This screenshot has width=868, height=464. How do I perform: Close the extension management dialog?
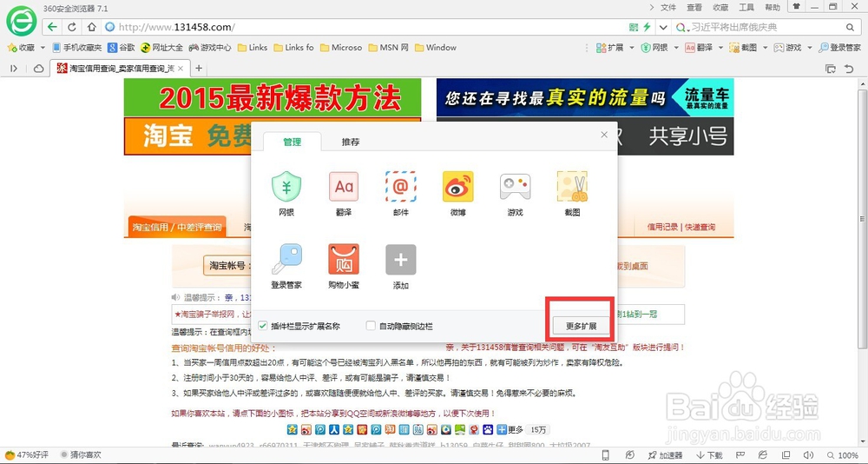pos(604,135)
